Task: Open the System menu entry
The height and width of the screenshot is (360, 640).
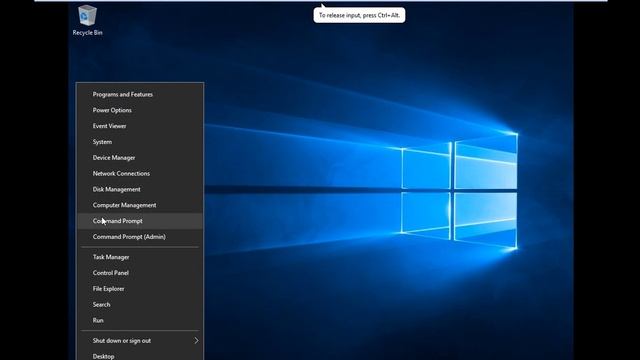Action: [140, 142]
